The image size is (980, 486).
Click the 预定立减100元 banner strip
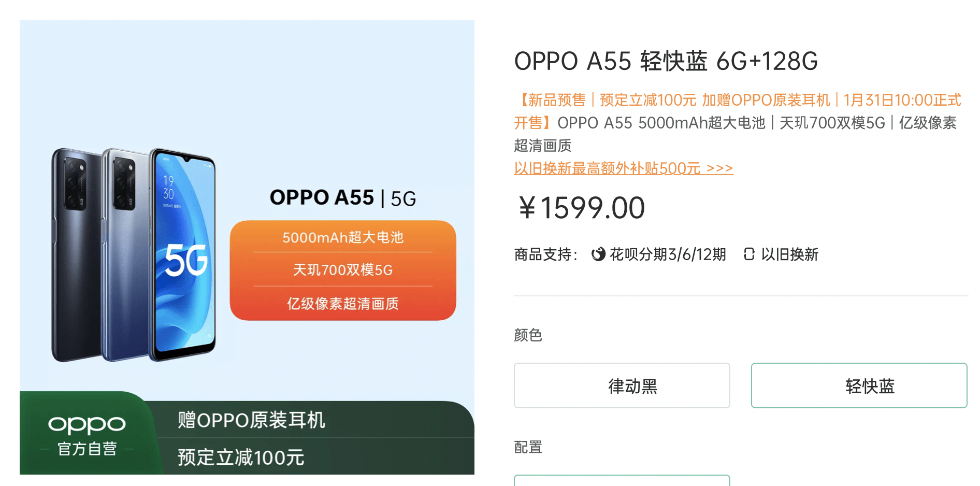pyautogui.click(x=316, y=457)
